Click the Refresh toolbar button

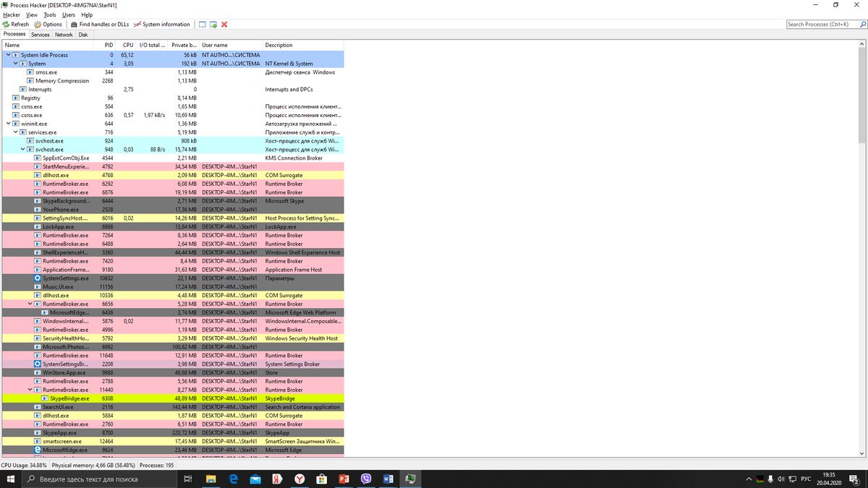[x=16, y=24]
